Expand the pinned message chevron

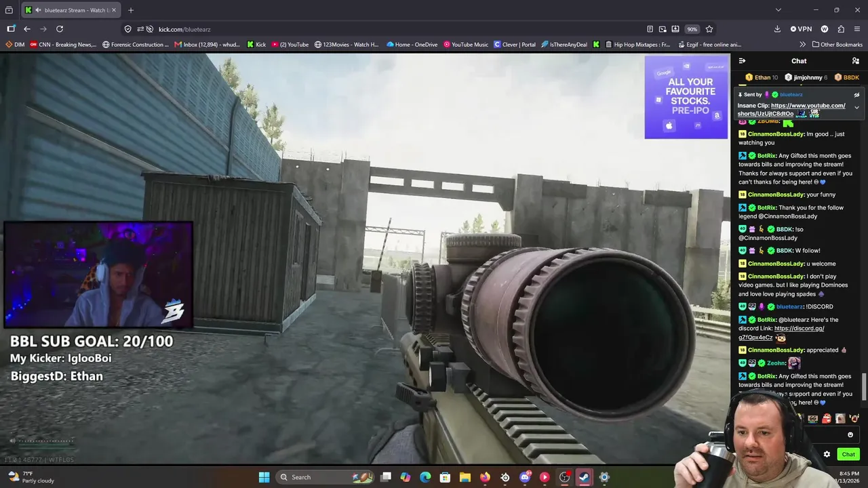click(x=856, y=107)
